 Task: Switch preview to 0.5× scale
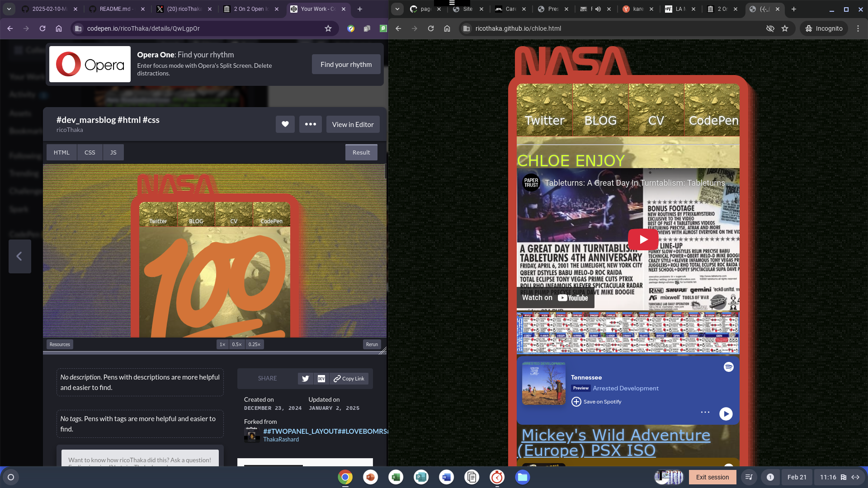[x=237, y=344]
